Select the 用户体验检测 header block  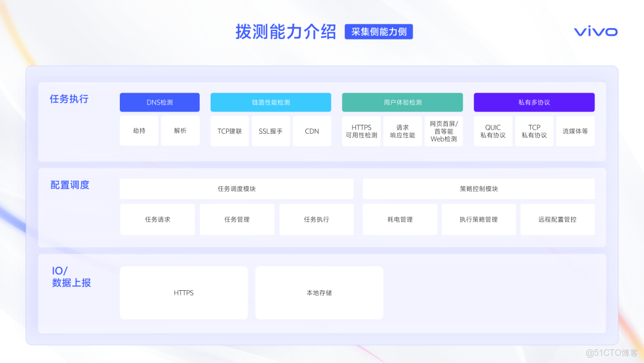coord(402,102)
